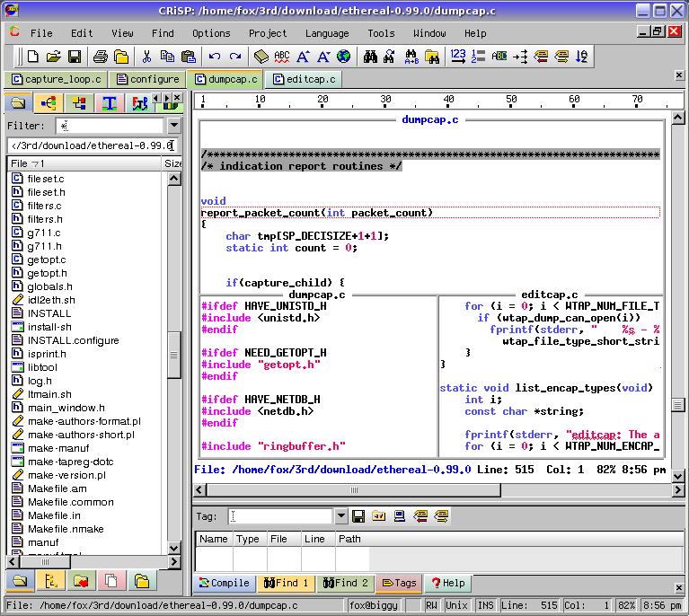Select Makefile.am in the file list
The image size is (689, 616).
click(57, 488)
